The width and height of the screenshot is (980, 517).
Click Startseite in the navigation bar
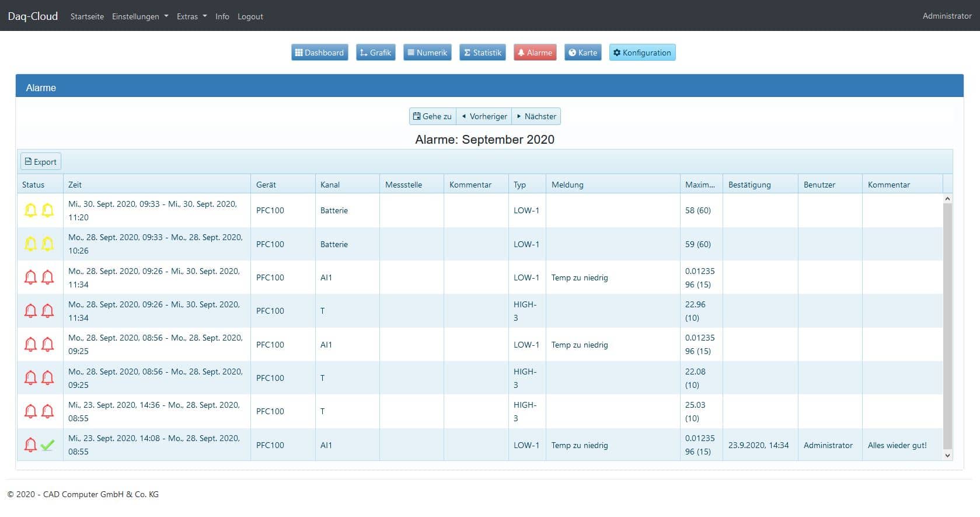[87, 16]
